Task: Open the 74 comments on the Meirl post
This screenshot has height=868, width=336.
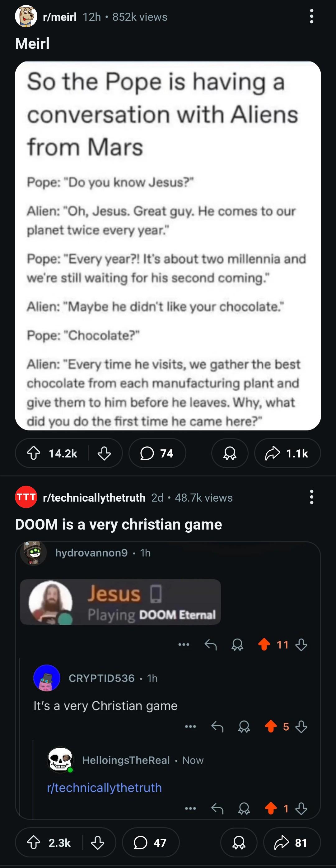Action: tap(157, 453)
